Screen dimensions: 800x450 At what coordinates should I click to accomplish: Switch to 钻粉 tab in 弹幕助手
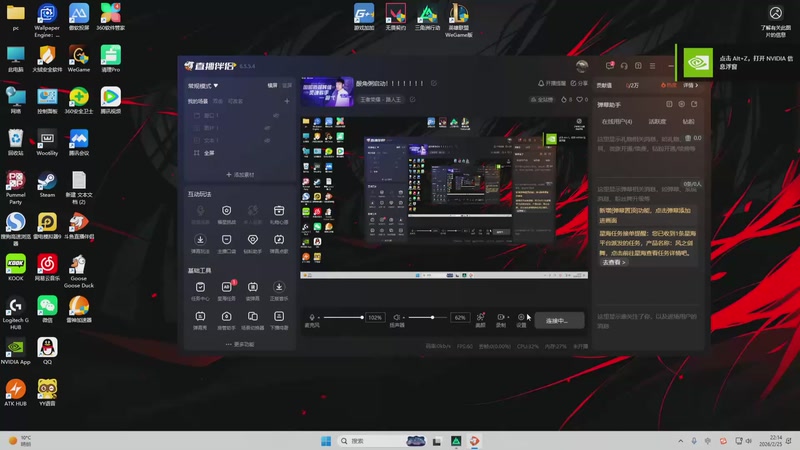689,121
